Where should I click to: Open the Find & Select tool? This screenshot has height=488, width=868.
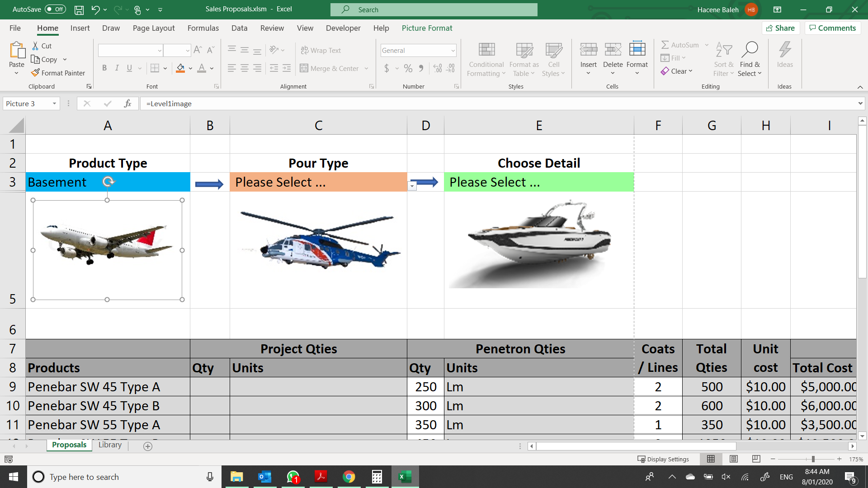click(x=750, y=59)
